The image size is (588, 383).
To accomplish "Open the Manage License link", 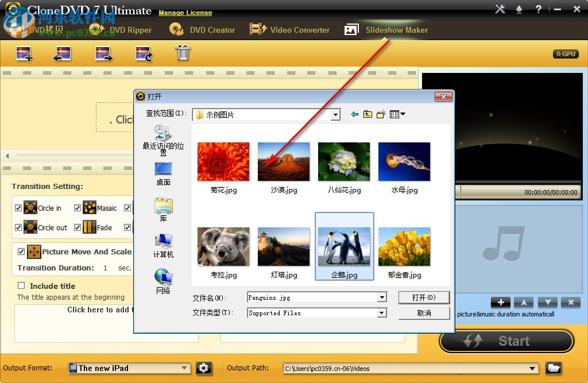I will pos(185,13).
